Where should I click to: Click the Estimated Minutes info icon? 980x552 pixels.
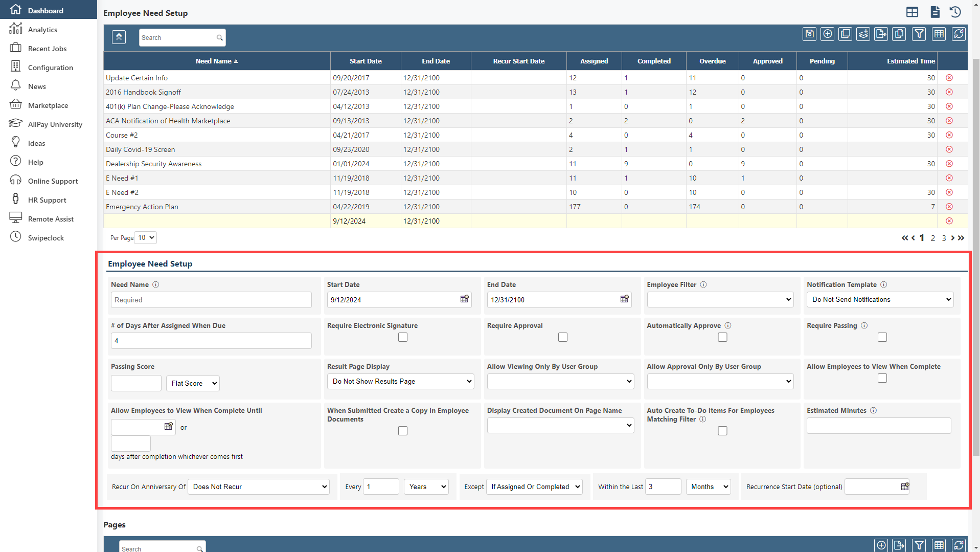click(x=873, y=410)
